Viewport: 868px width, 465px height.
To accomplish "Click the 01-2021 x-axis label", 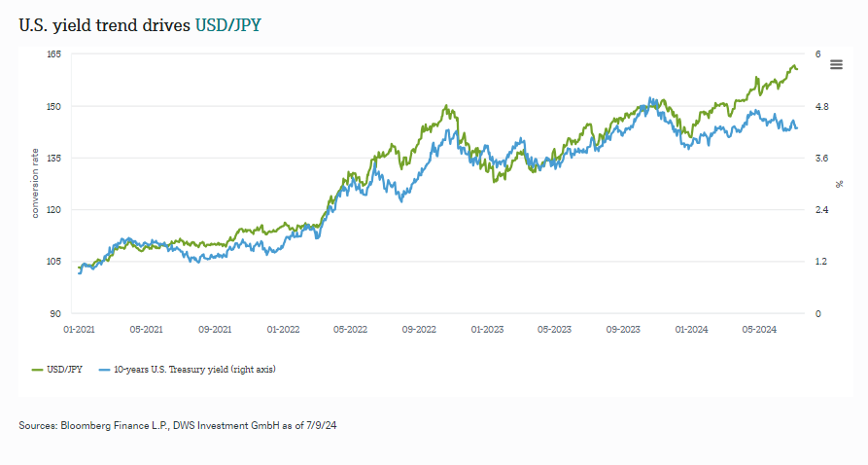I will pyautogui.click(x=78, y=329).
